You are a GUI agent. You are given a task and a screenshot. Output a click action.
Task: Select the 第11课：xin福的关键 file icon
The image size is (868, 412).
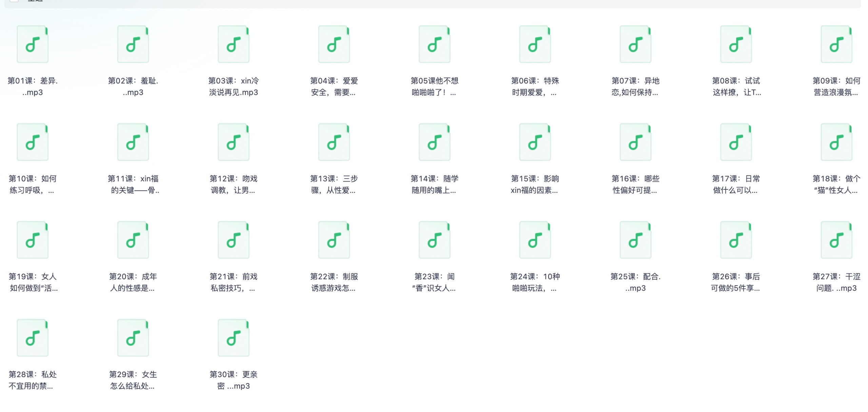click(133, 142)
